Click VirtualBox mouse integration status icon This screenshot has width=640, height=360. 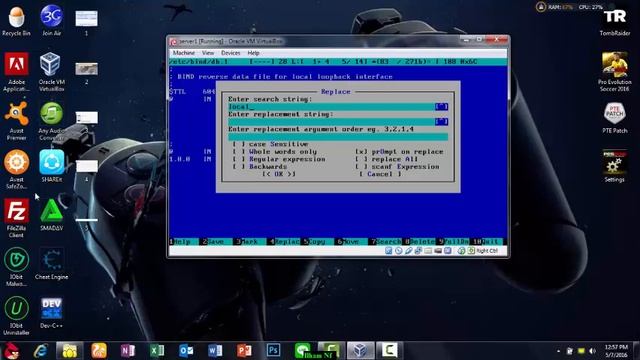tap(462, 251)
